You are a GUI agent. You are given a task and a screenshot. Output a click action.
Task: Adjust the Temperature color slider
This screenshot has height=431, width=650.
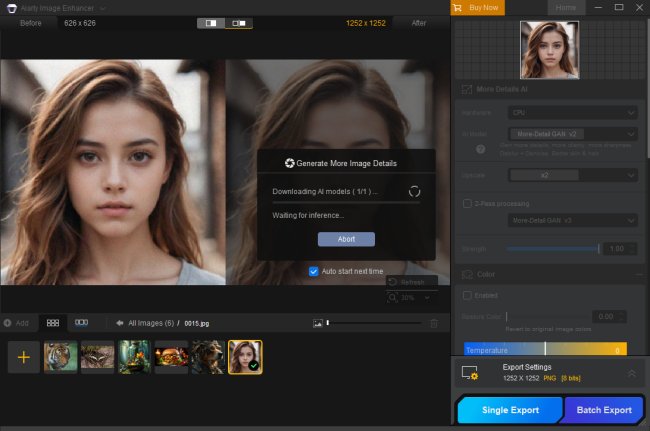545,349
